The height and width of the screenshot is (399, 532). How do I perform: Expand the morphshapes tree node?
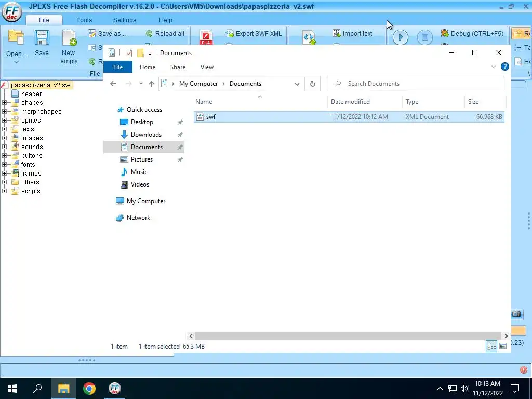[x=4, y=111]
